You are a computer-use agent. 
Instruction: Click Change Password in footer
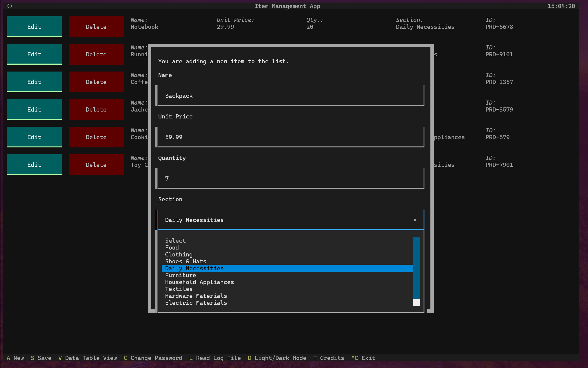[153, 358]
